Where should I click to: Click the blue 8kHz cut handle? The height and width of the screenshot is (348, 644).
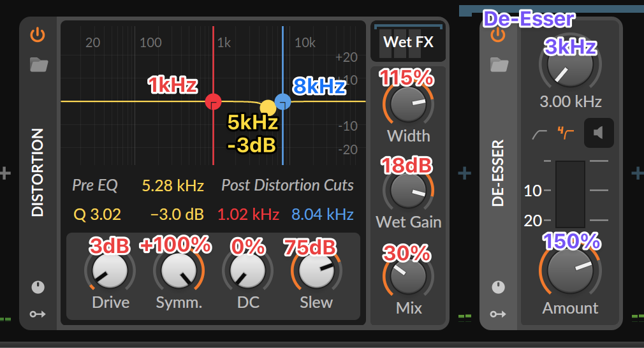(282, 101)
